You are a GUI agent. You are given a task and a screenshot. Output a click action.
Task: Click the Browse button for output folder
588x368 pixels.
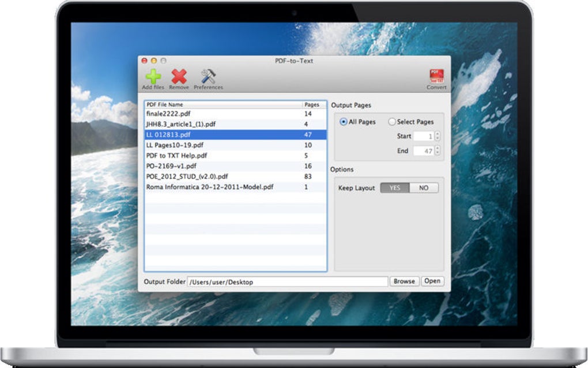[404, 281]
